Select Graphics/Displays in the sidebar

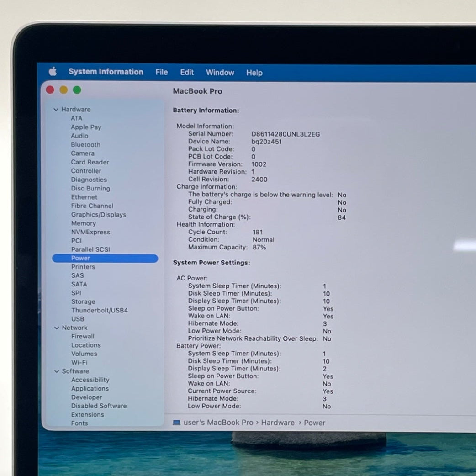pos(99,215)
